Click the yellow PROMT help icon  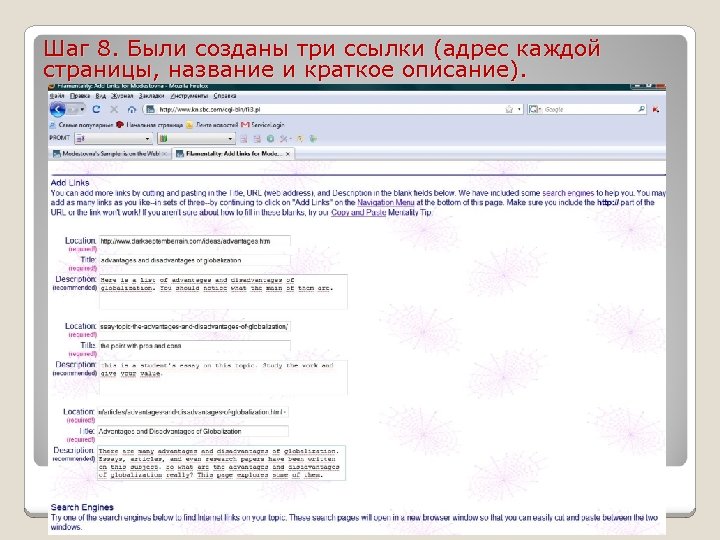point(300,138)
